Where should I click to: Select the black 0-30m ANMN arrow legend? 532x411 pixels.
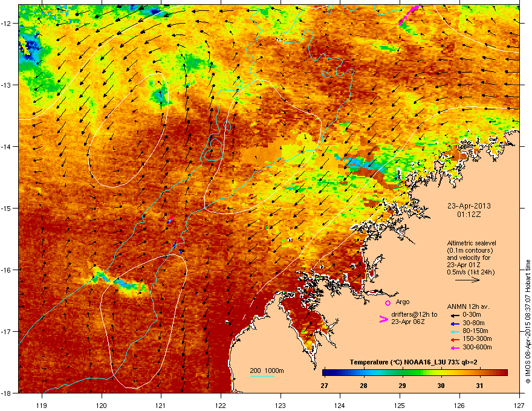455,316
